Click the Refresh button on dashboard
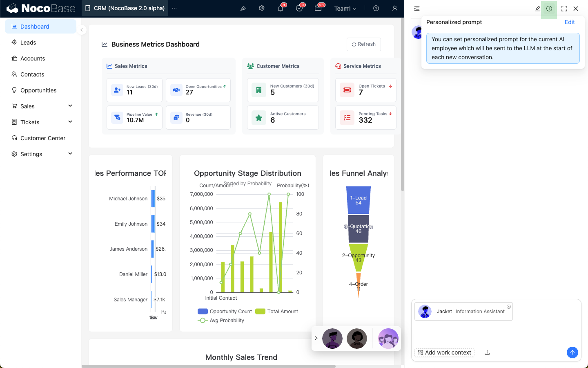This screenshot has height=368, width=588. tap(364, 44)
